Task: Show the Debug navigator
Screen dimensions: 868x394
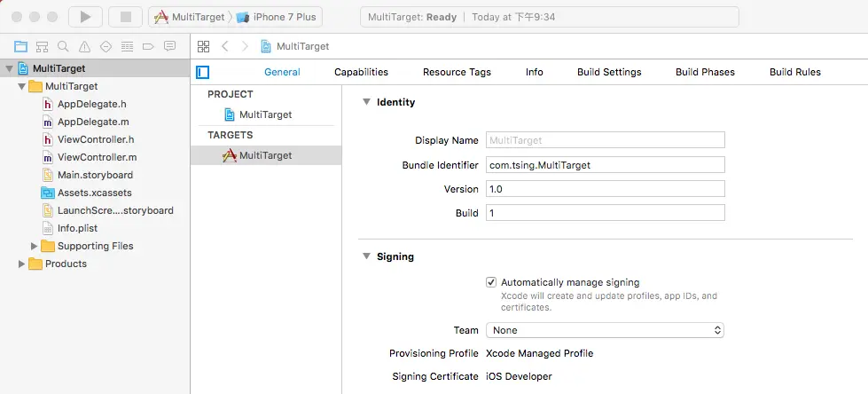Action: coord(128,46)
